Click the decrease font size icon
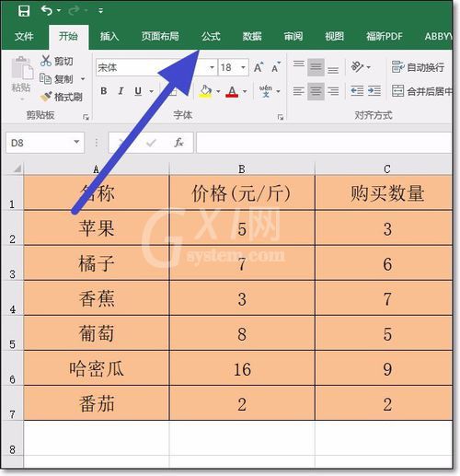 point(276,67)
